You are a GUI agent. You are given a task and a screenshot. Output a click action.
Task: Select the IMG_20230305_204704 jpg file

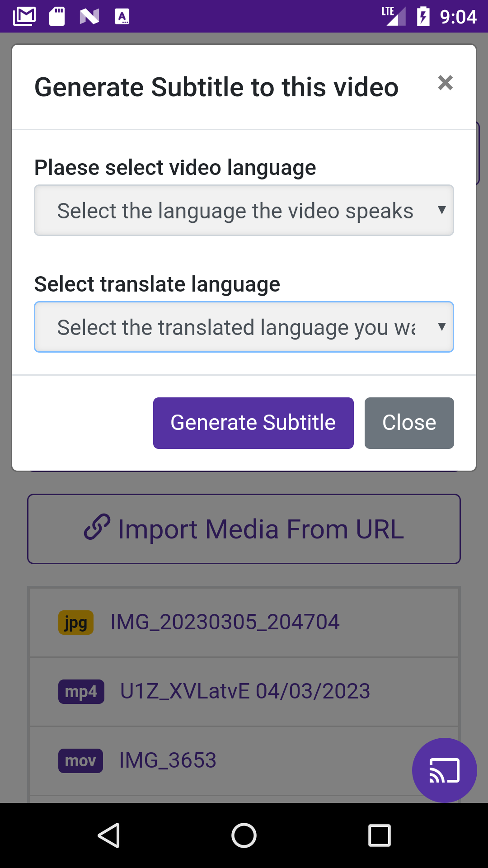[x=225, y=622]
